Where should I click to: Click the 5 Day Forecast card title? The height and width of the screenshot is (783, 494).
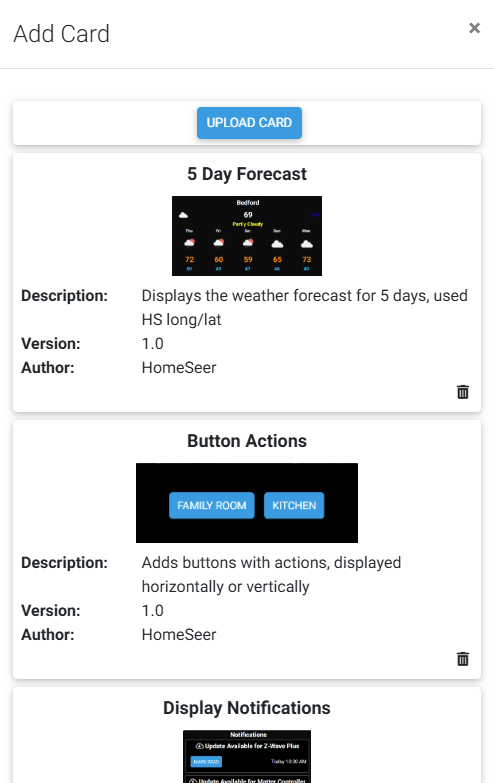[247, 174]
